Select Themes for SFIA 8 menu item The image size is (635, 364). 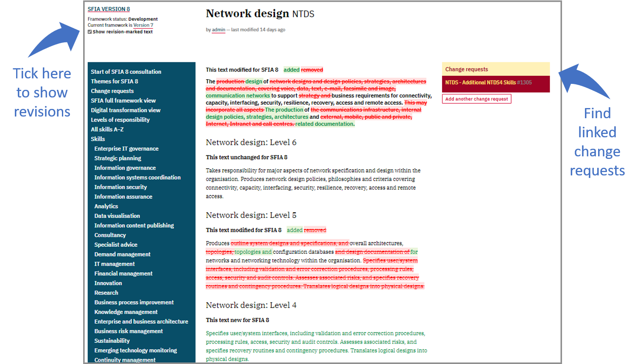114,81
